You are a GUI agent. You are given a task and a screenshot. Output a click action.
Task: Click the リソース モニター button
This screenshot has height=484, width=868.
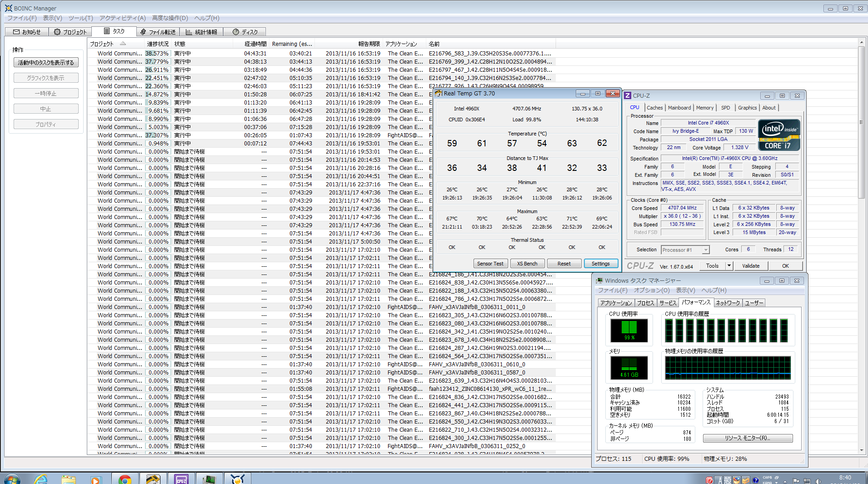(747, 438)
